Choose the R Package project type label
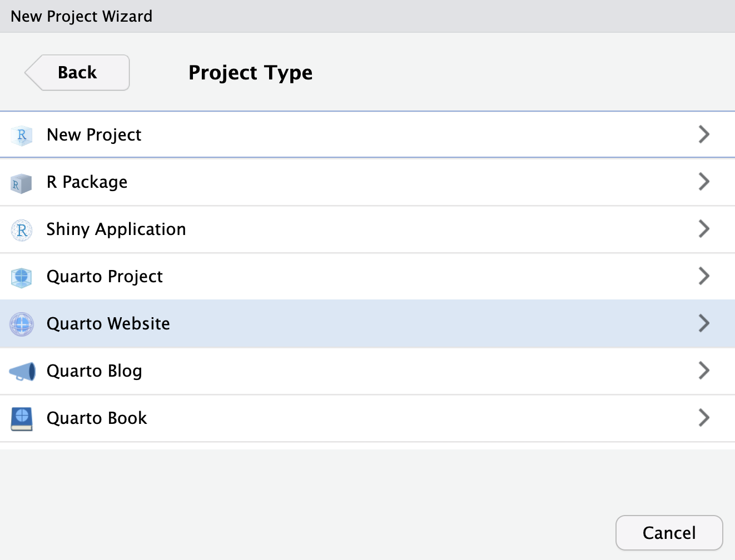This screenshot has width=735, height=560. click(87, 182)
